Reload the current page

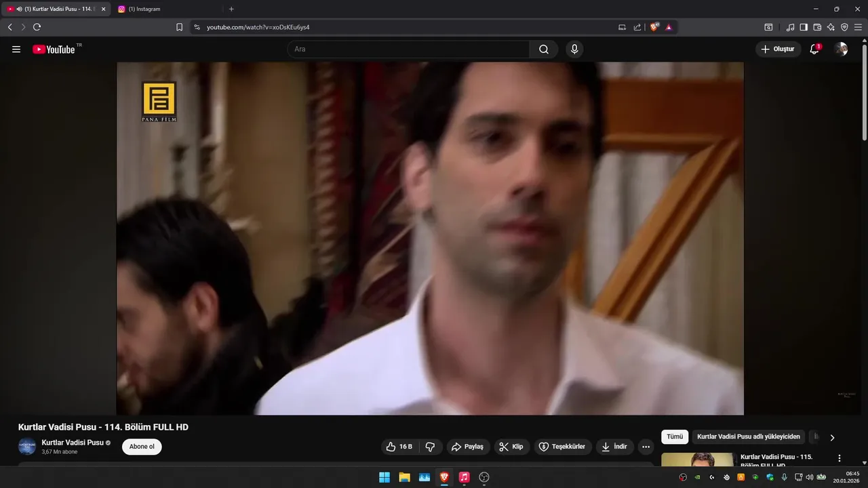(x=37, y=27)
